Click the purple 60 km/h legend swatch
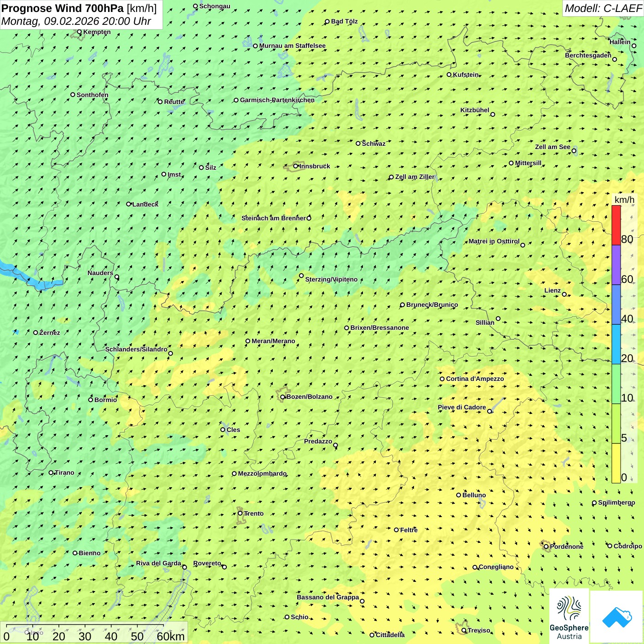Screen dimensions: 644x644 (x=616, y=265)
